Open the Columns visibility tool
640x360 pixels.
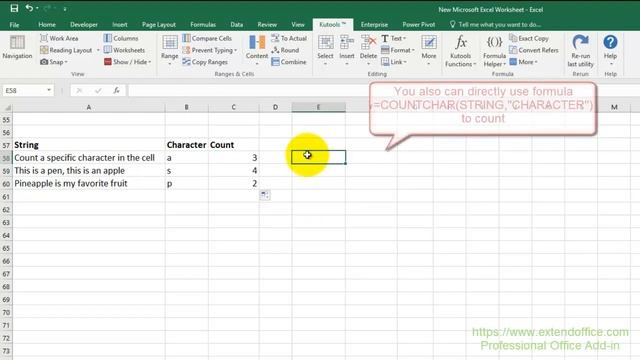[x=121, y=38]
